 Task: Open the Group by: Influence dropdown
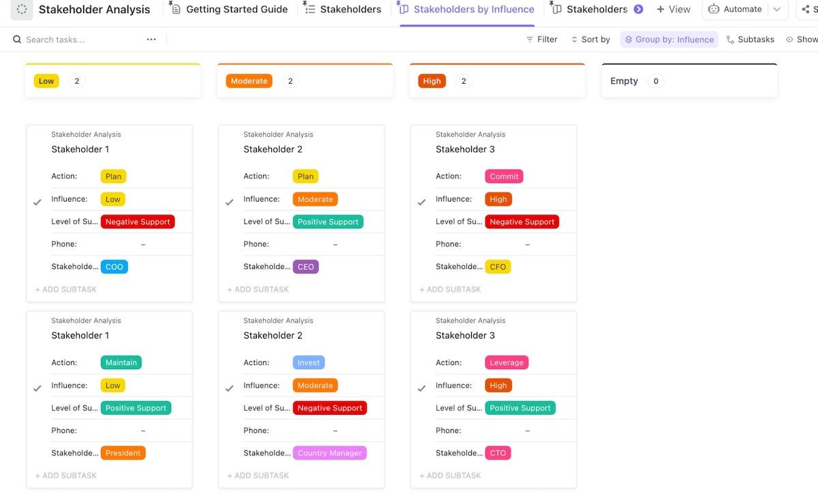click(x=669, y=40)
